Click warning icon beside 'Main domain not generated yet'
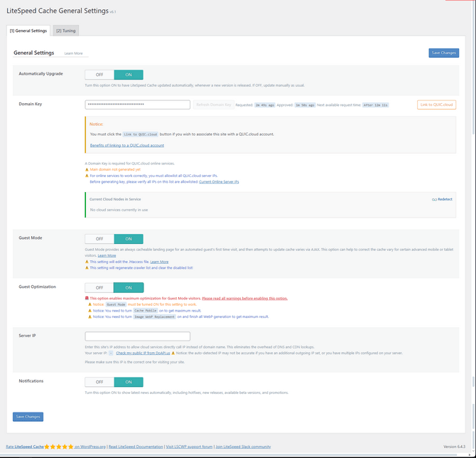This screenshot has height=458, width=476. coord(87,169)
